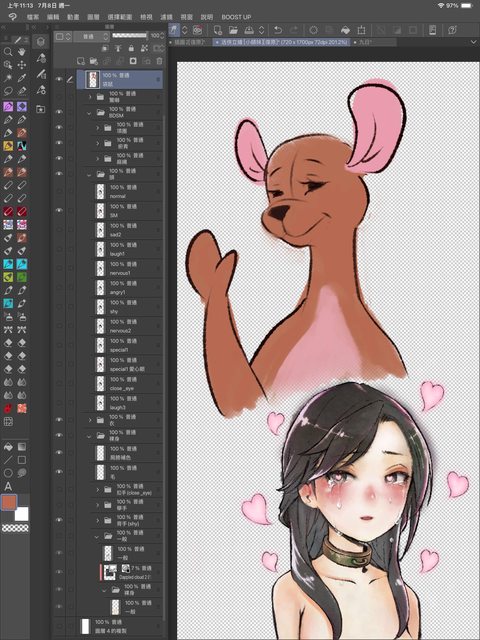The height and width of the screenshot is (640, 480).
Task: Select the straight Line tool
Action: (8, 460)
